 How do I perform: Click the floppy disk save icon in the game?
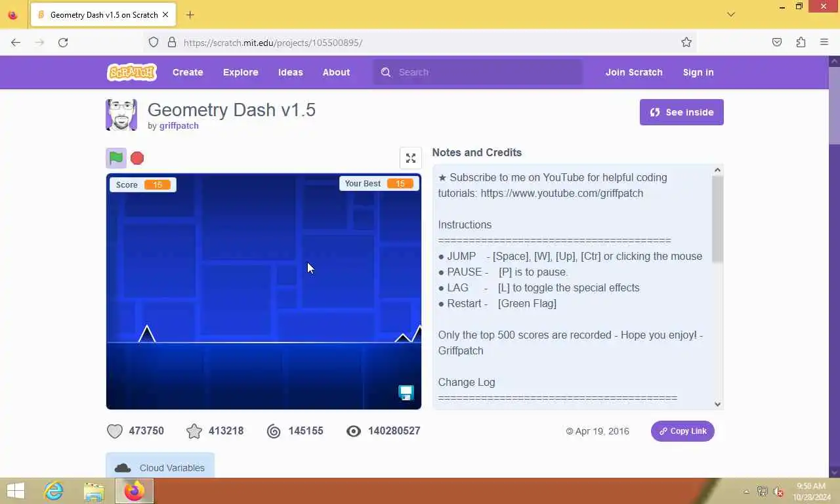click(x=406, y=392)
